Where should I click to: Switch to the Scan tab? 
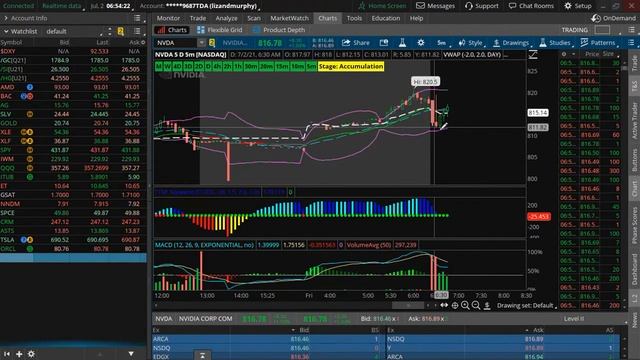(253, 18)
